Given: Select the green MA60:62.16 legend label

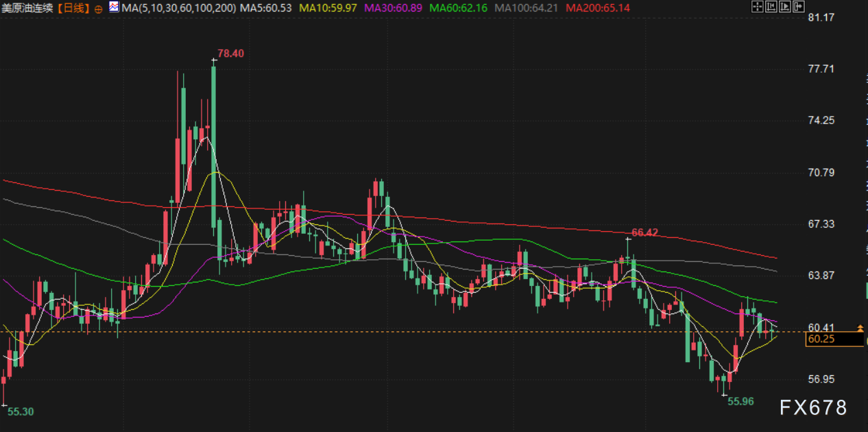Looking at the screenshot, I should [459, 8].
